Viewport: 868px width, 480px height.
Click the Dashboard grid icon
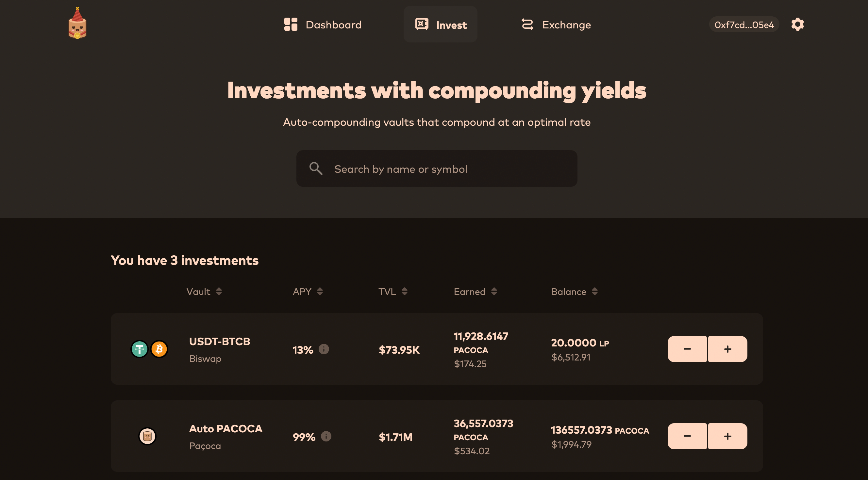click(x=291, y=24)
